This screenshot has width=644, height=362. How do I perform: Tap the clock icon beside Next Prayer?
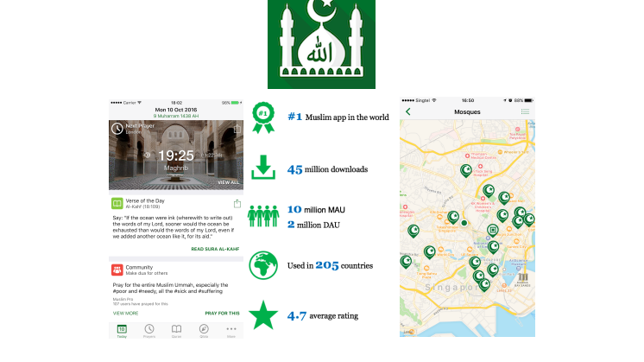tap(117, 129)
